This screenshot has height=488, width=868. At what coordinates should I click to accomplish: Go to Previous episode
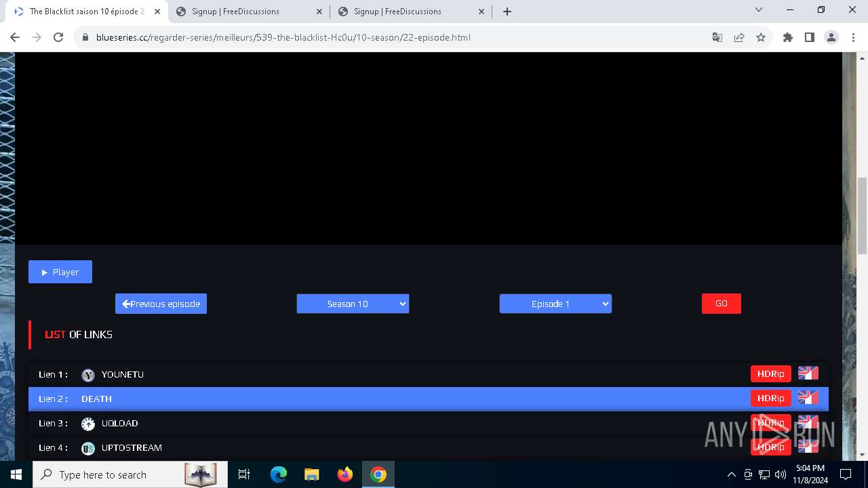(161, 304)
